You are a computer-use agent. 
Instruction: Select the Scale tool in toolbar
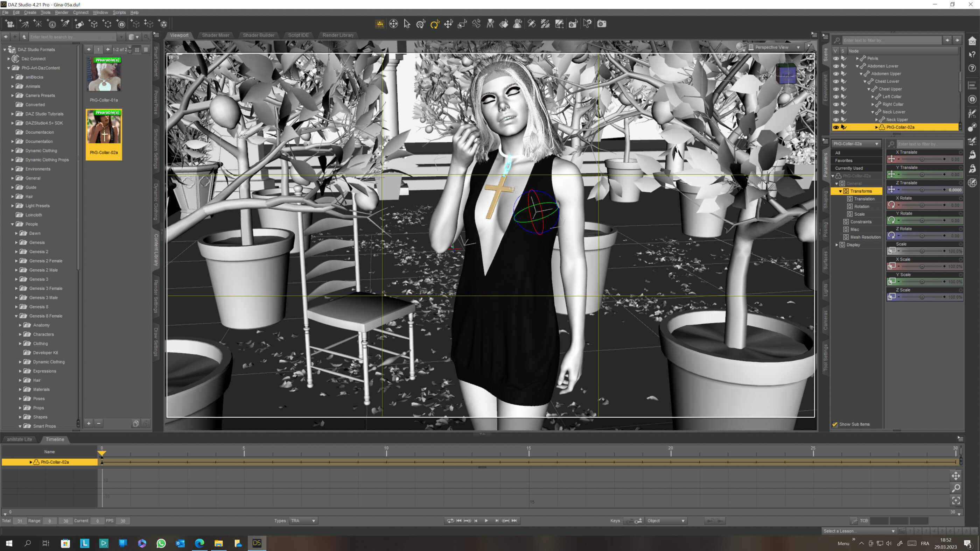[462, 24]
